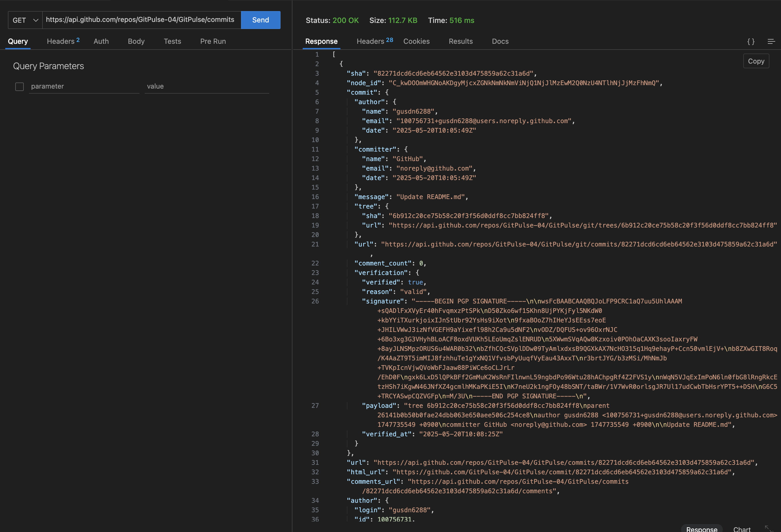This screenshot has width=781, height=532.
Task: Click the tree url on line 19
Action: 583,225
